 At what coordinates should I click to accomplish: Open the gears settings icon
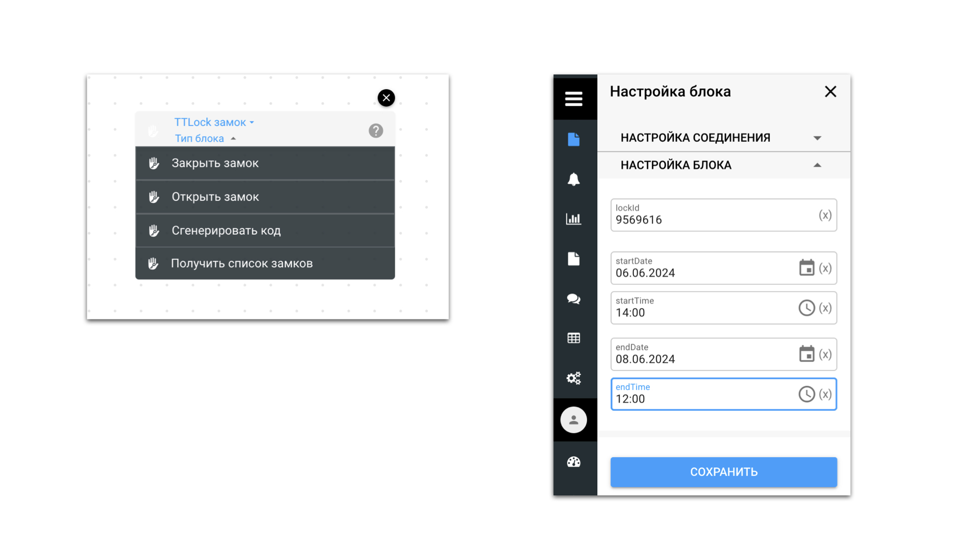tap(574, 378)
